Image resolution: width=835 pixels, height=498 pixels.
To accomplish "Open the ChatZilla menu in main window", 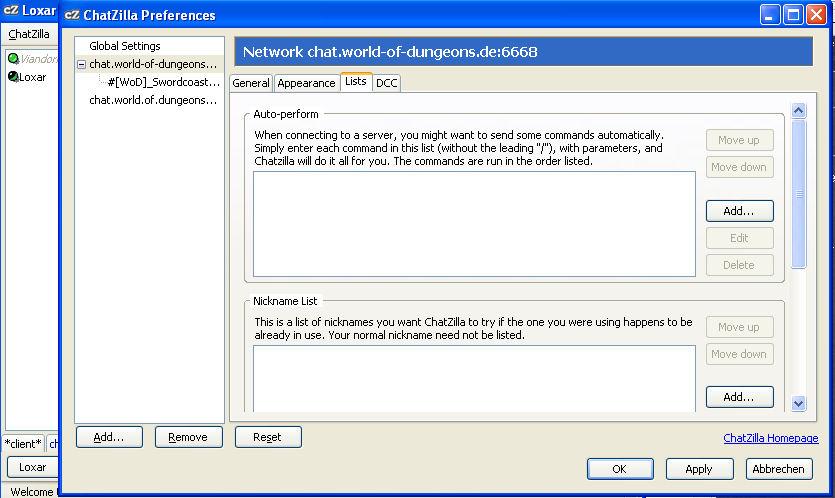I will pyautogui.click(x=29, y=34).
